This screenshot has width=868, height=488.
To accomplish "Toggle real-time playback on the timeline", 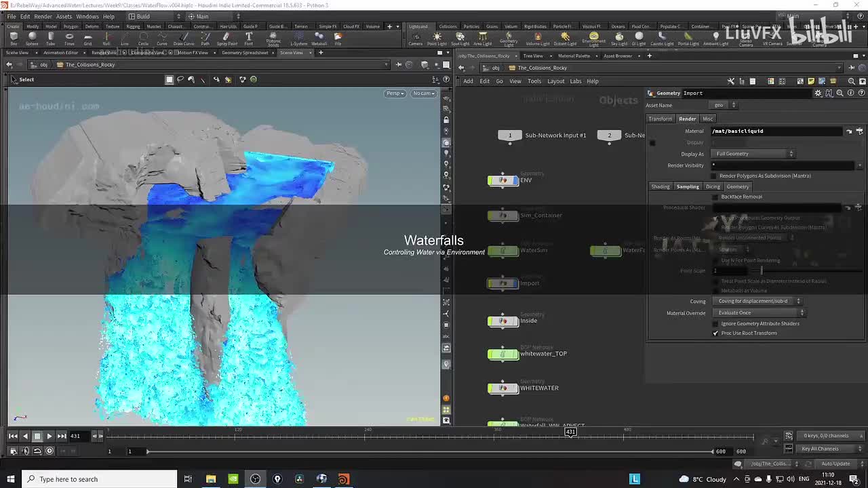I will (x=50, y=451).
